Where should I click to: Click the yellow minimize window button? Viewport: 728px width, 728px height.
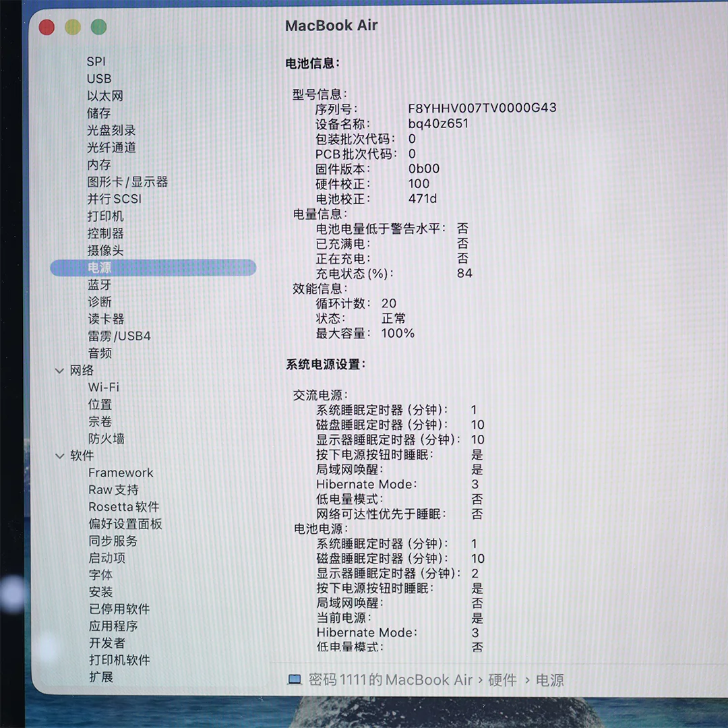click(73, 27)
